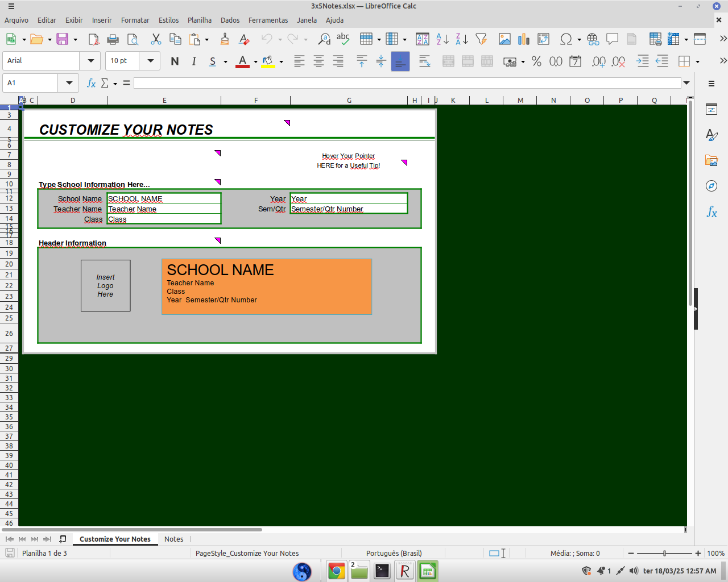Toggle bold formatting
Image resolution: width=728 pixels, height=582 pixels.
click(x=175, y=61)
